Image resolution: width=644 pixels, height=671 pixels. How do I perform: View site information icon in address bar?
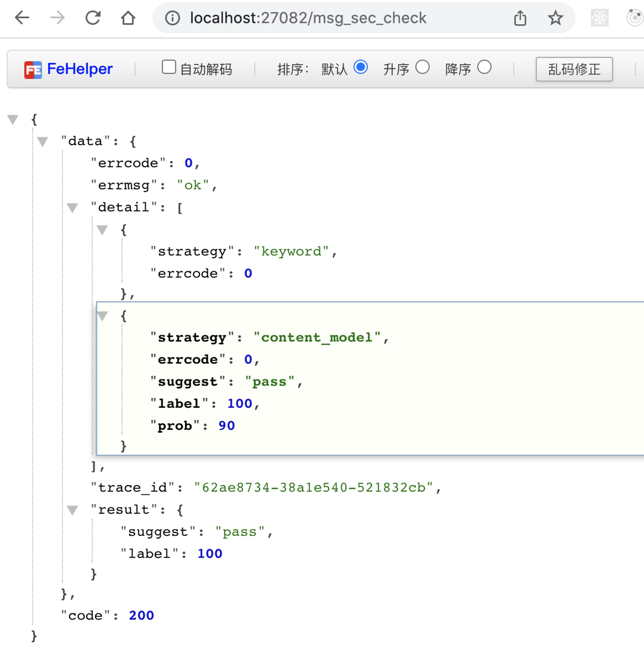[172, 18]
